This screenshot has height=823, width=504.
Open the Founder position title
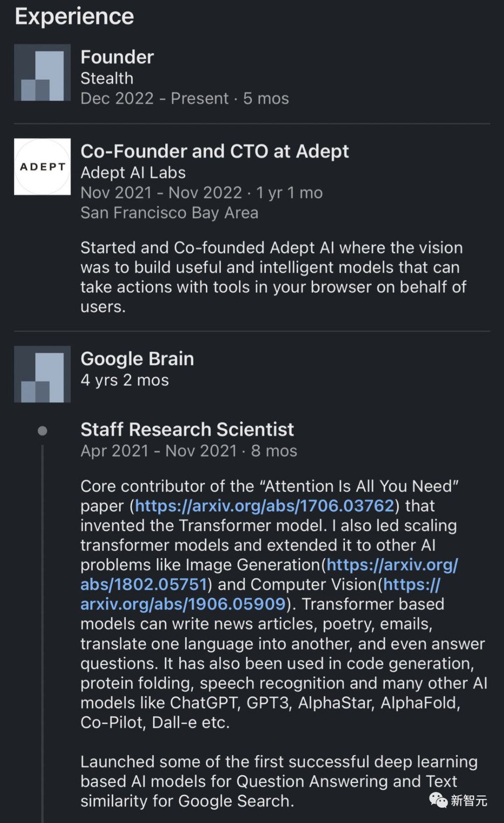click(x=117, y=57)
